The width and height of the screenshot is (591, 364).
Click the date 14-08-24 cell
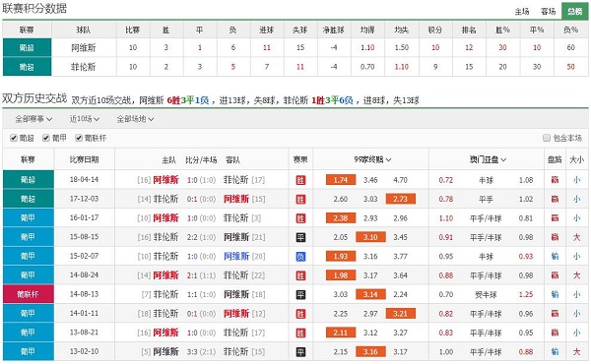pos(85,275)
